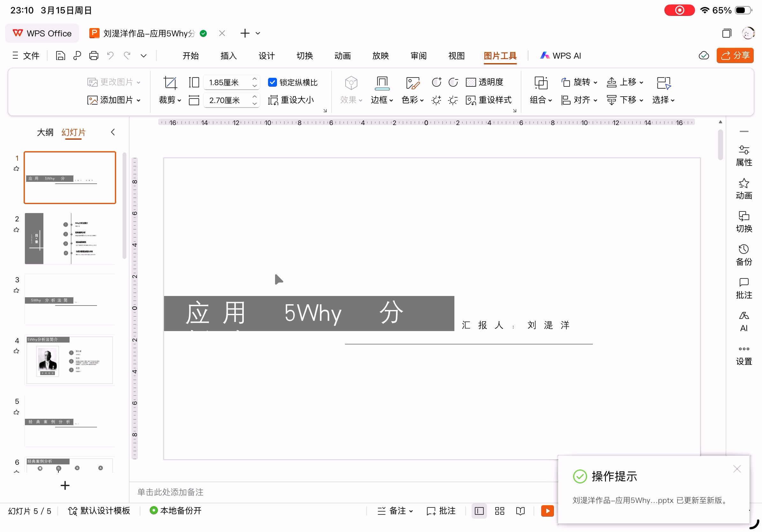Open the 属性 properties side panel

click(x=743, y=156)
